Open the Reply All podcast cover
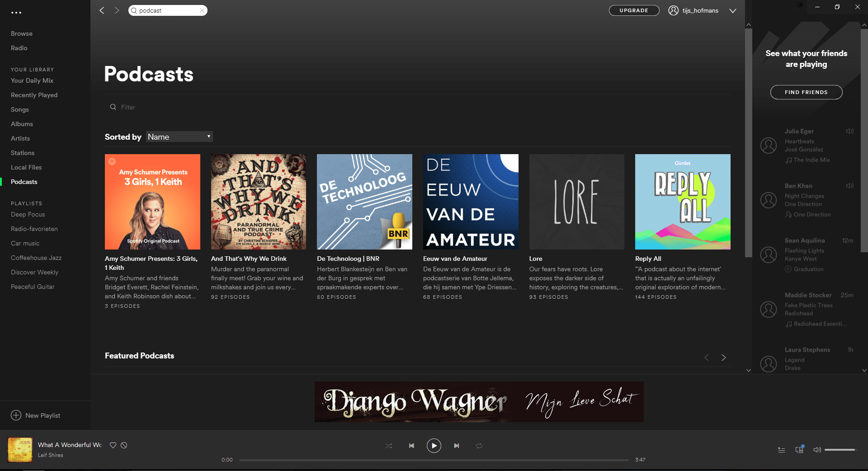Image resolution: width=868 pixels, height=471 pixels. pos(683,202)
